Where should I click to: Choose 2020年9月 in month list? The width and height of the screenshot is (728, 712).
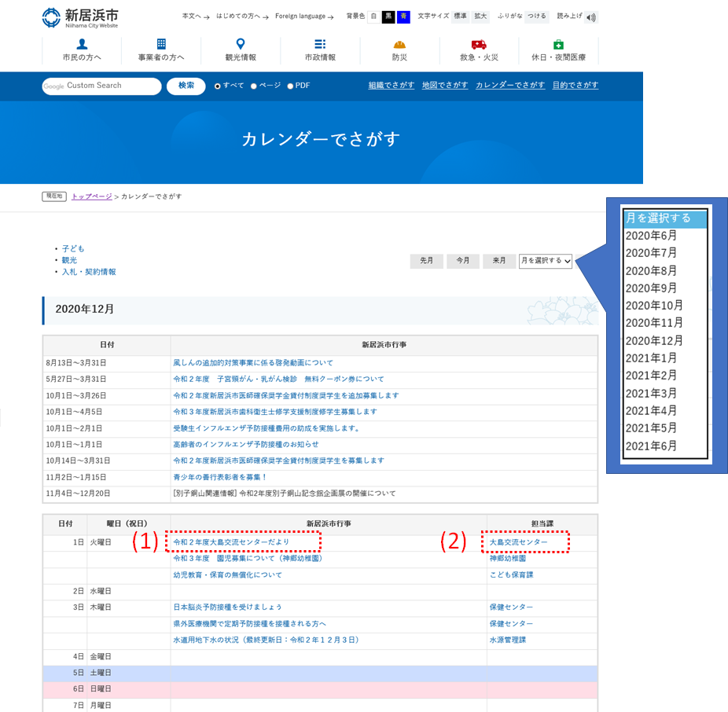(652, 288)
